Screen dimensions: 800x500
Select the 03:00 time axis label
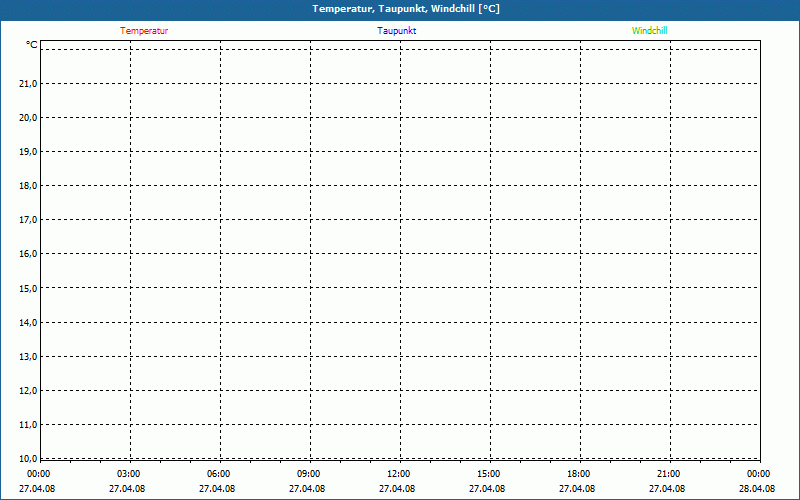[129, 474]
